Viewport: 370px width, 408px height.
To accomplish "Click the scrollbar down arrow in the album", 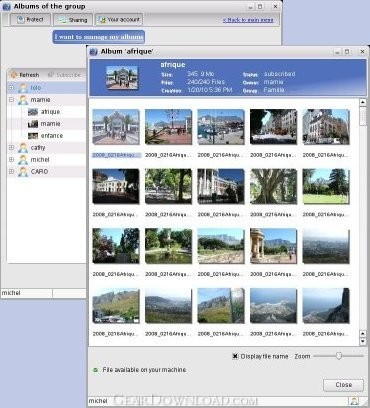I will click(363, 341).
